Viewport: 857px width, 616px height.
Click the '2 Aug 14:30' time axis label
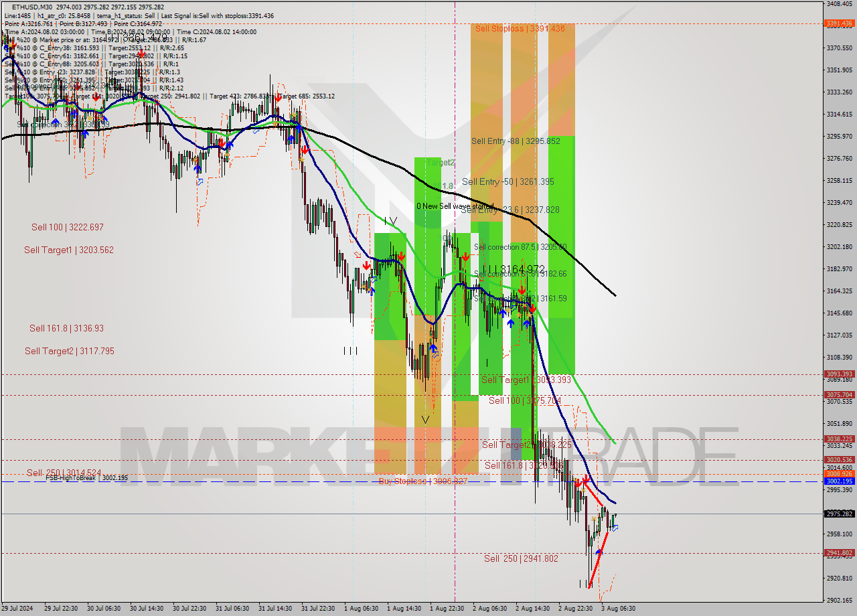532,609
